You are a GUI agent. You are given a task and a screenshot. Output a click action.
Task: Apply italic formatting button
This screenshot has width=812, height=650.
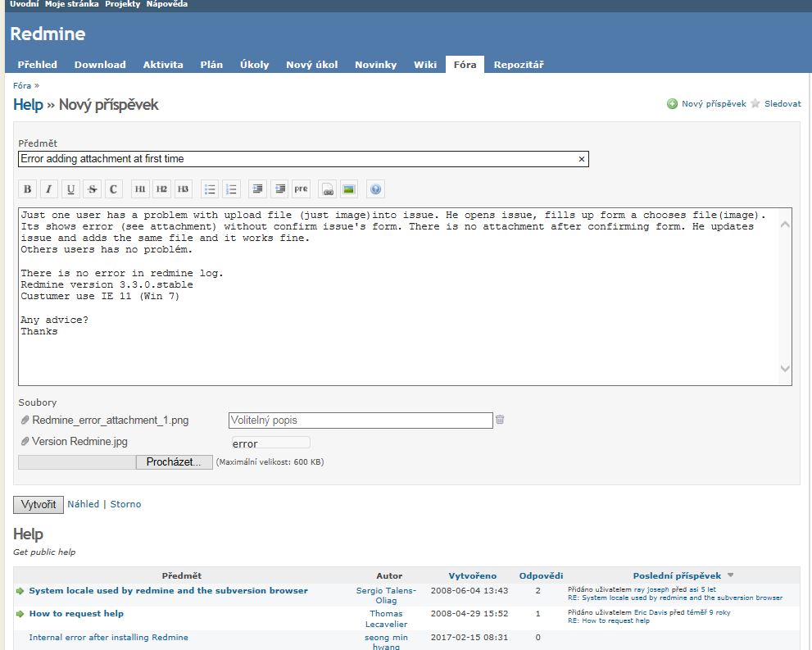click(x=48, y=189)
